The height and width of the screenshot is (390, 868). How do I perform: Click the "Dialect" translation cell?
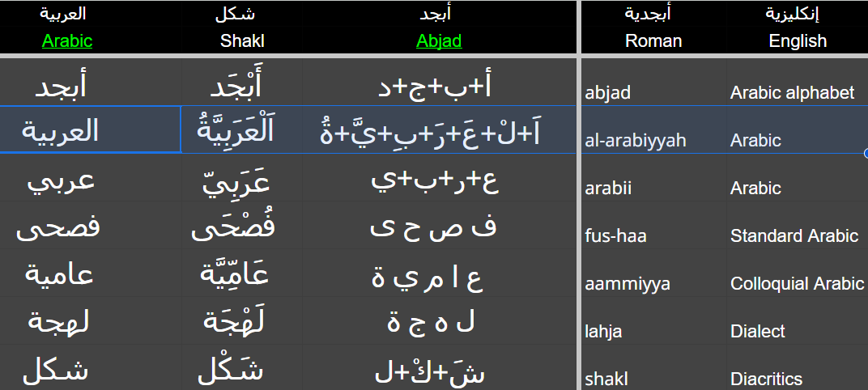757,331
